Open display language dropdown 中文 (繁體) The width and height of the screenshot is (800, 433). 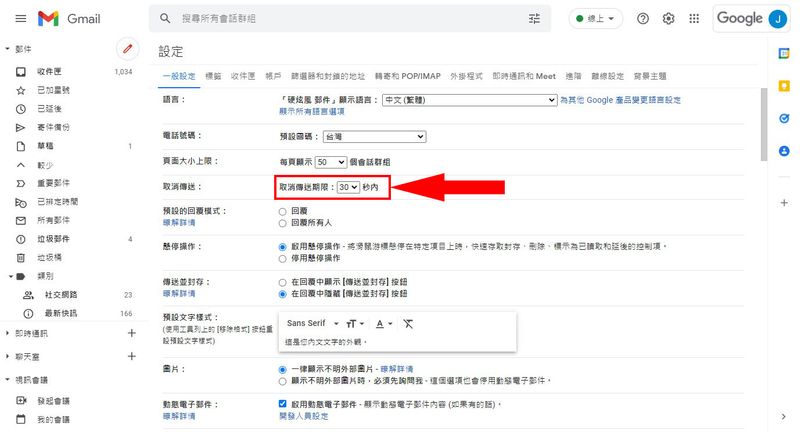click(469, 100)
